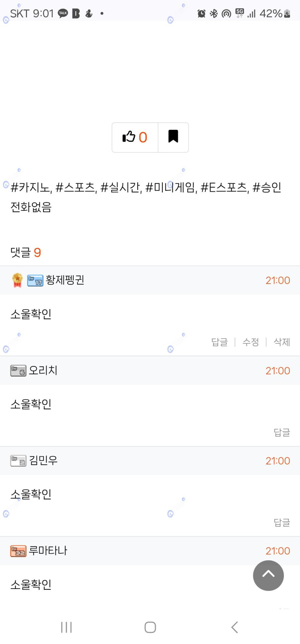Toggle the bookmark save icon

[173, 137]
